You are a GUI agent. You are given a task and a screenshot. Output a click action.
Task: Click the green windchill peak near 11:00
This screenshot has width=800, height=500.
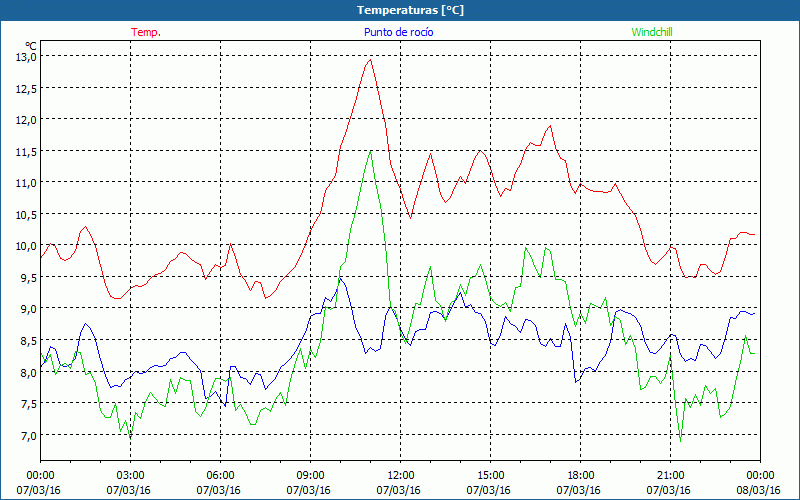(x=370, y=151)
